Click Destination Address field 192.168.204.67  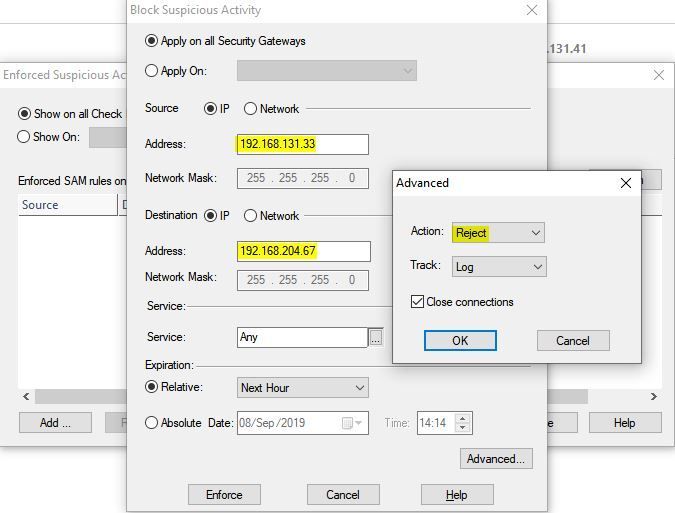click(303, 251)
